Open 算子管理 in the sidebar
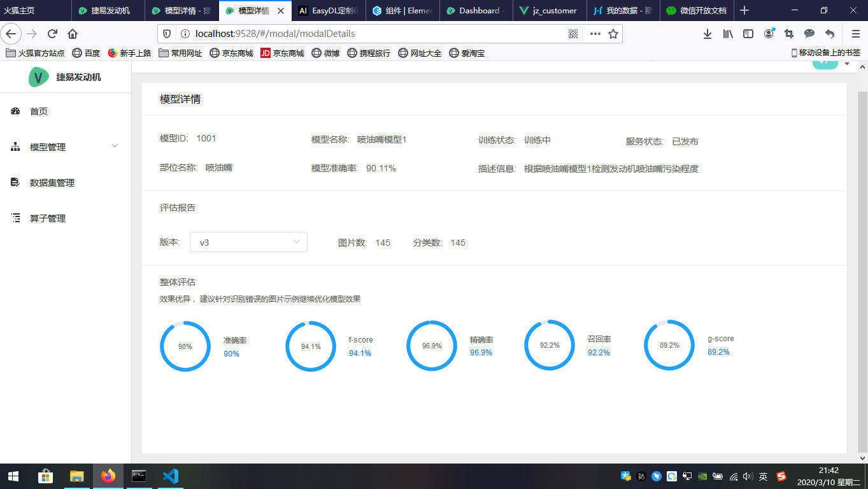This screenshot has height=489, width=868. pyautogui.click(x=66, y=218)
